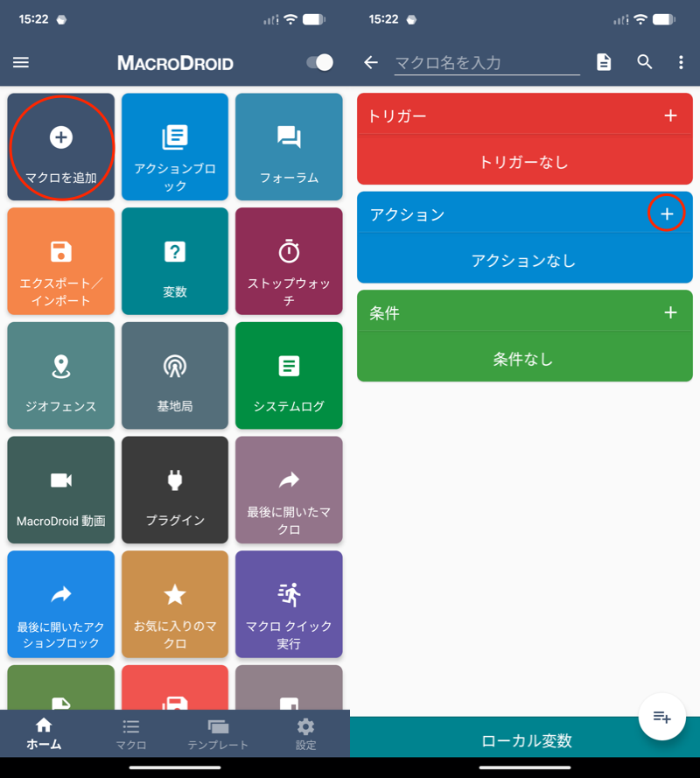700x778 pixels.
Task: Open the エクスポート／インポート tile
Action: pyautogui.click(x=60, y=261)
